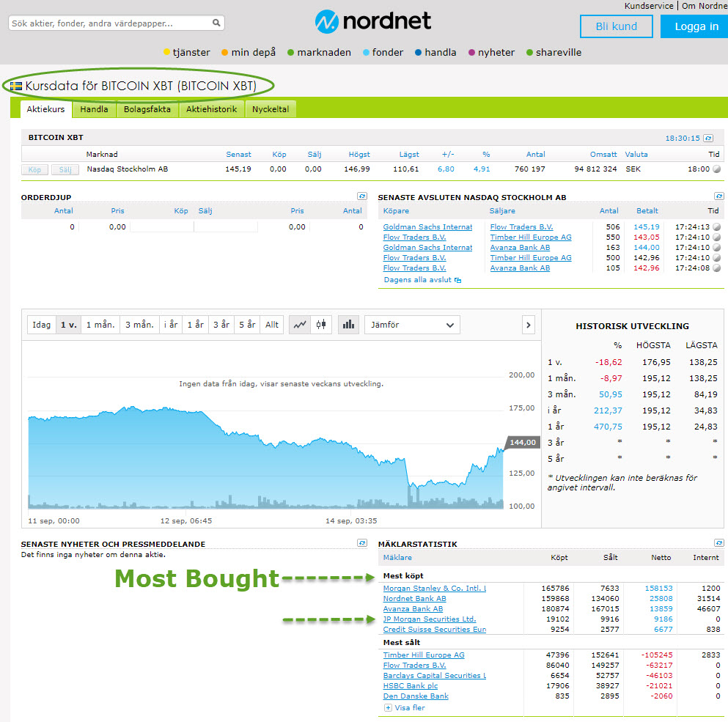Image resolution: width=728 pixels, height=722 pixels.
Task: Switch to the Nyckeltal tab
Action: pyautogui.click(x=271, y=109)
